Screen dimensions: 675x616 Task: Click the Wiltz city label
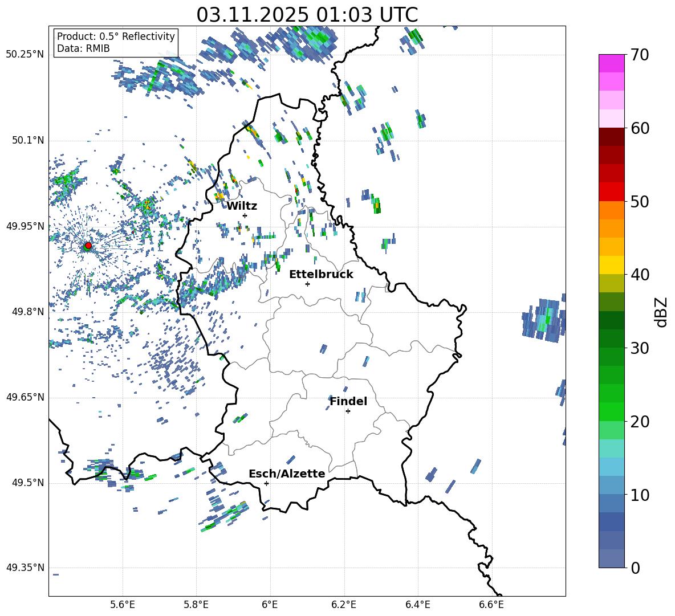(242, 206)
